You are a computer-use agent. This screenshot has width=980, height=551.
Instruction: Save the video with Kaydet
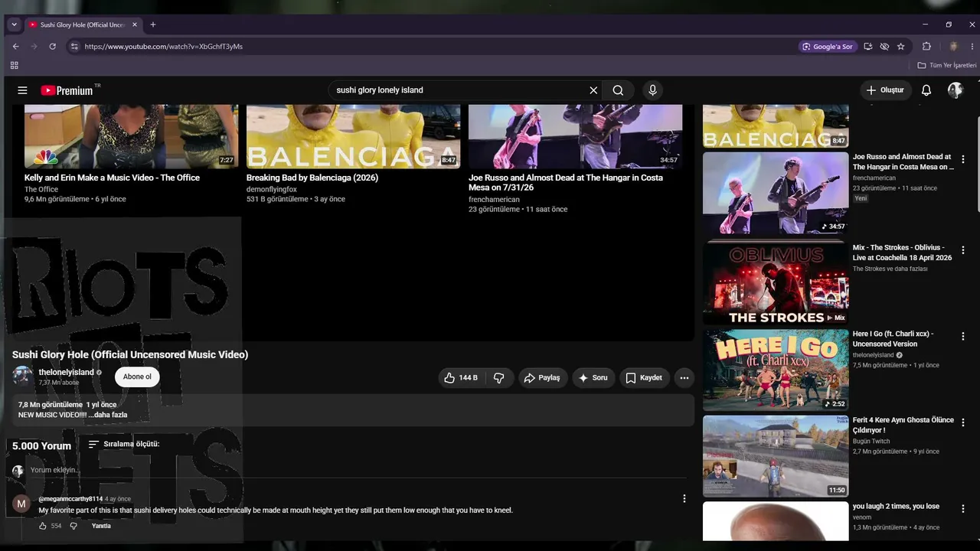point(644,377)
